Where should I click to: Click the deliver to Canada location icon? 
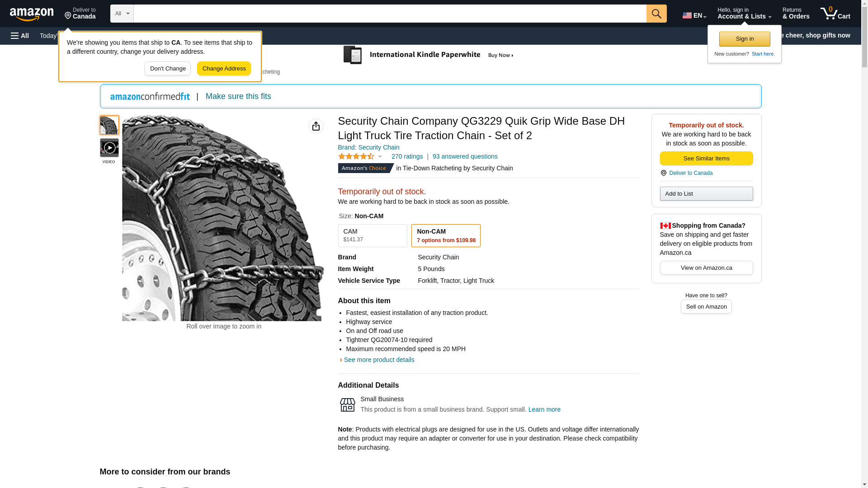68,16
